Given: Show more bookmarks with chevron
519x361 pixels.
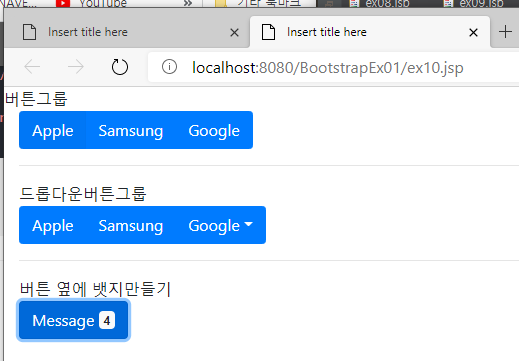Looking at the screenshot, I should coord(188,3).
